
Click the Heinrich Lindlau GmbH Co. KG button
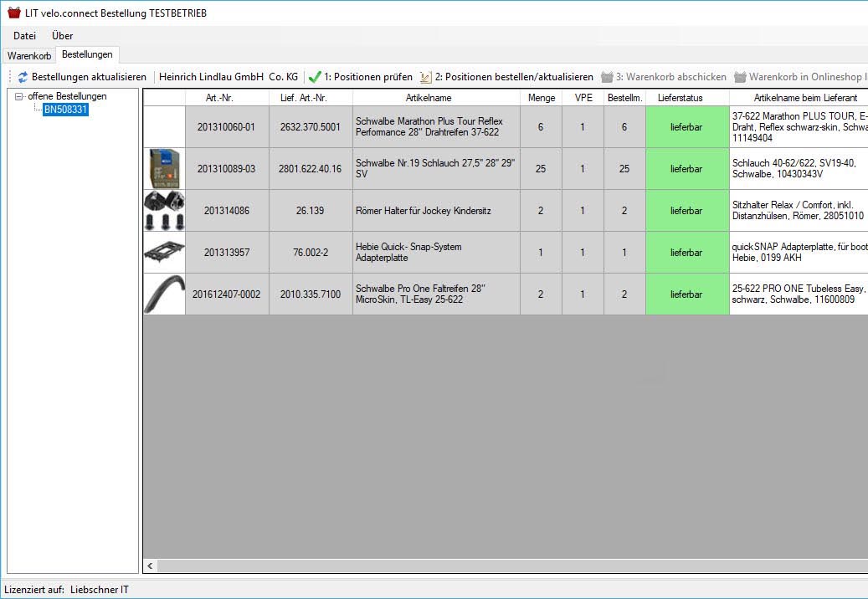(x=228, y=77)
